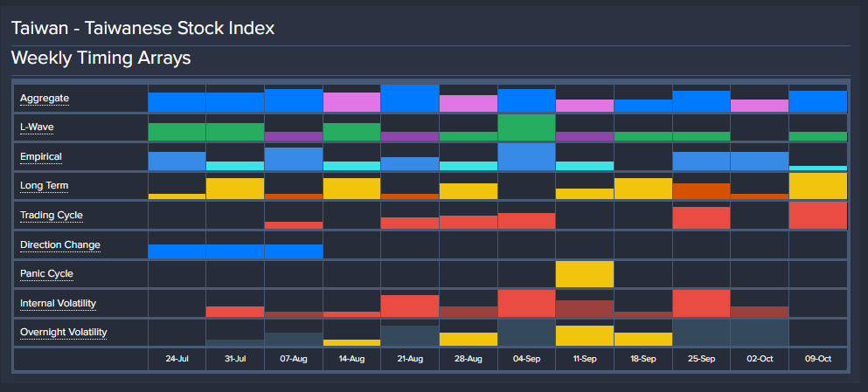
Task: Click the red Trading Cycle bar for 09-Oct
Action: pyautogui.click(x=818, y=216)
